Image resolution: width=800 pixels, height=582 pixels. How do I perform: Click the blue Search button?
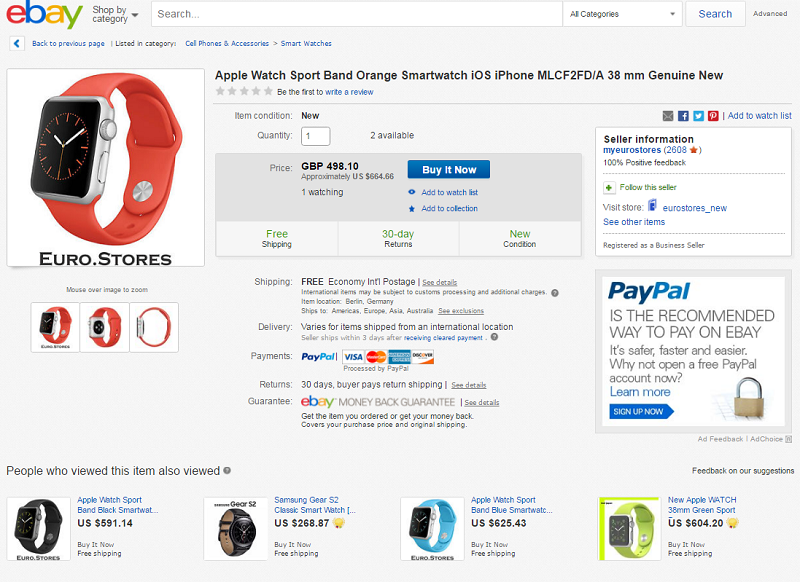715,14
